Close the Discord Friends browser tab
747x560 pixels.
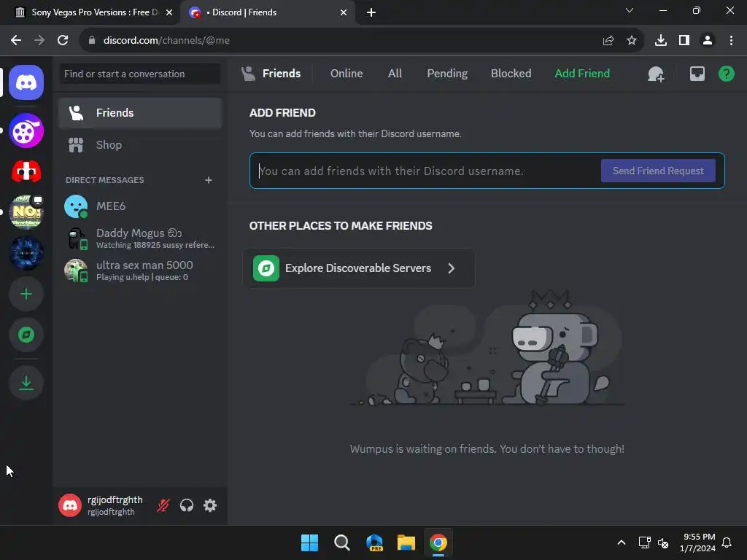344,12
